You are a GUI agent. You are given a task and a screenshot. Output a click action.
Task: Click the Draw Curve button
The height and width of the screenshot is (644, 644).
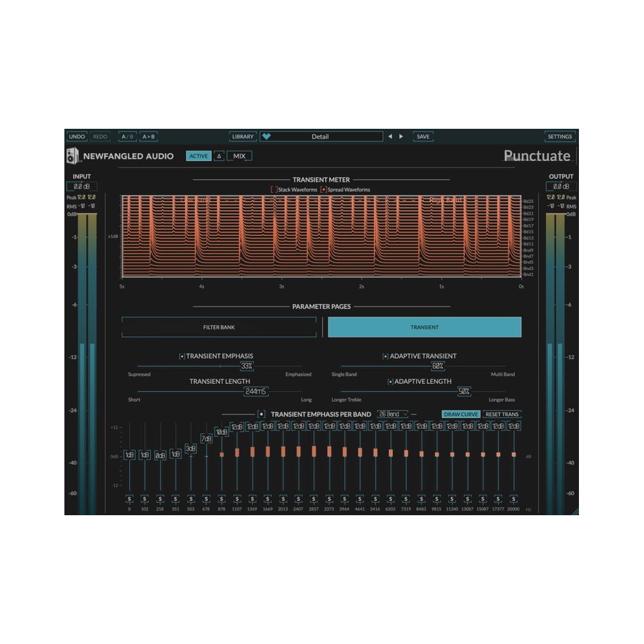point(460,414)
